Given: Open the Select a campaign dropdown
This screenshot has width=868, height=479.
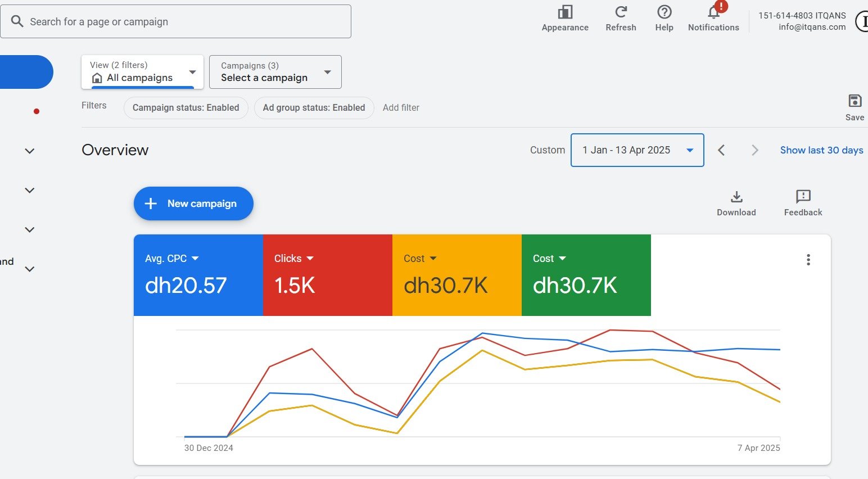Looking at the screenshot, I should coord(275,72).
